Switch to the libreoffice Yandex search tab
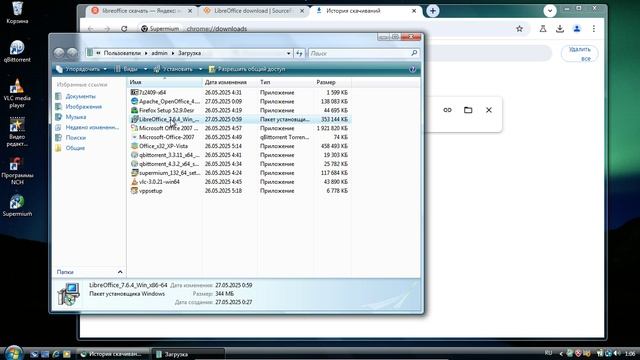Viewport: 640px width, 360px height. [x=142, y=11]
